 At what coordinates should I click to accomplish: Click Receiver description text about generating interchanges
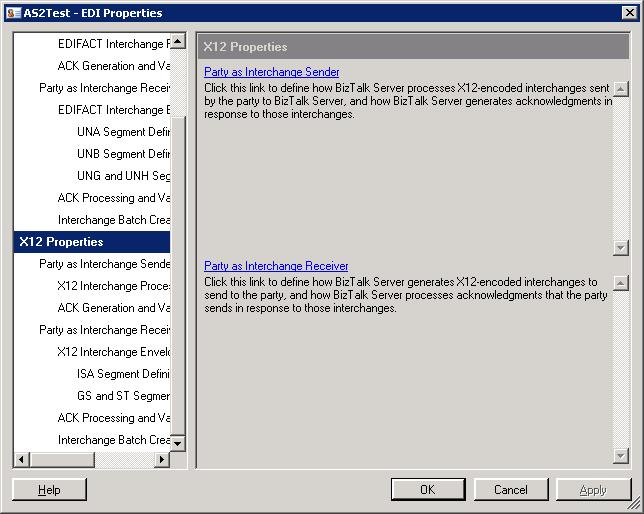[x=406, y=295]
